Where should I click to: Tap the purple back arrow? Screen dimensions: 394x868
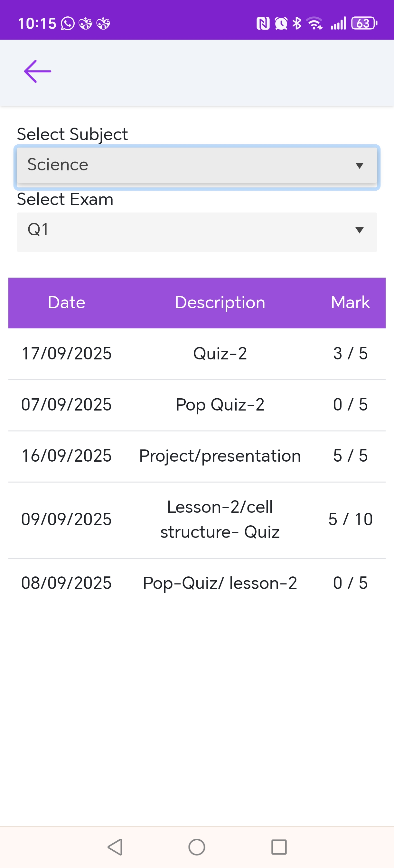tap(37, 71)
